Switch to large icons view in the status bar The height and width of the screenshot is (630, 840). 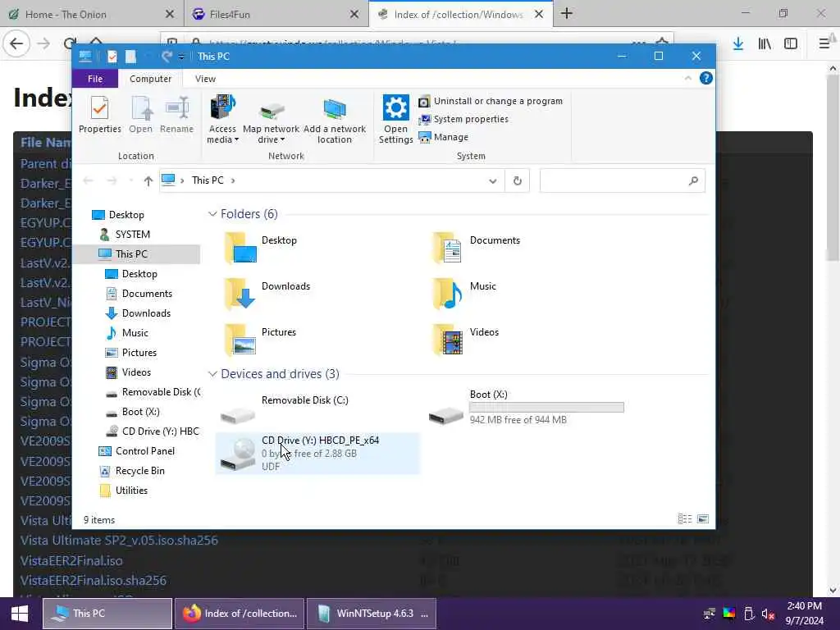(x=703, y=518)
